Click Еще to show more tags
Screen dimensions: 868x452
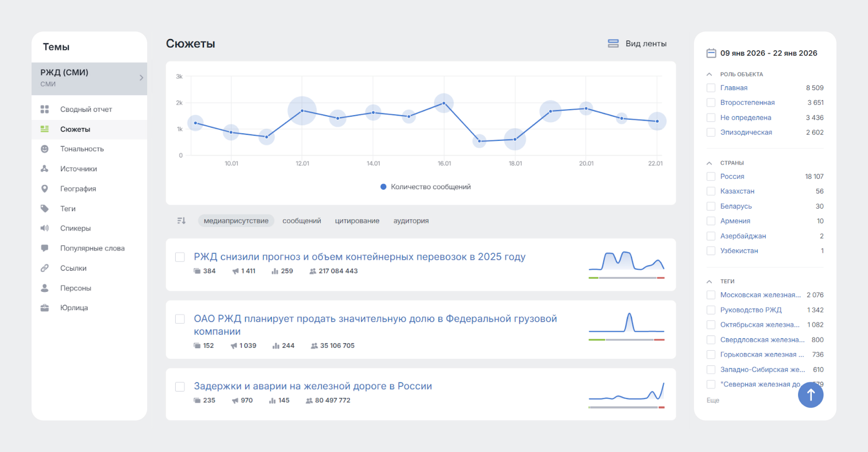tap(713, 400)
